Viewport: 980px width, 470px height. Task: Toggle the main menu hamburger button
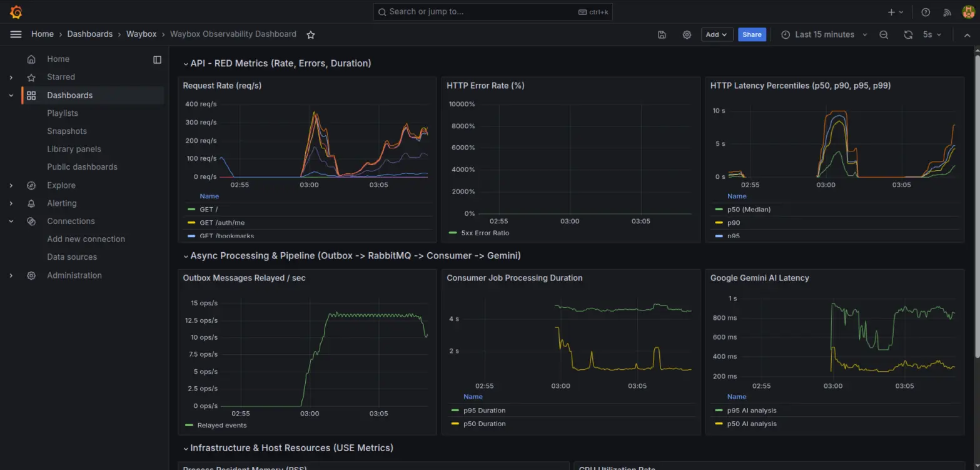tap(16, 34)
